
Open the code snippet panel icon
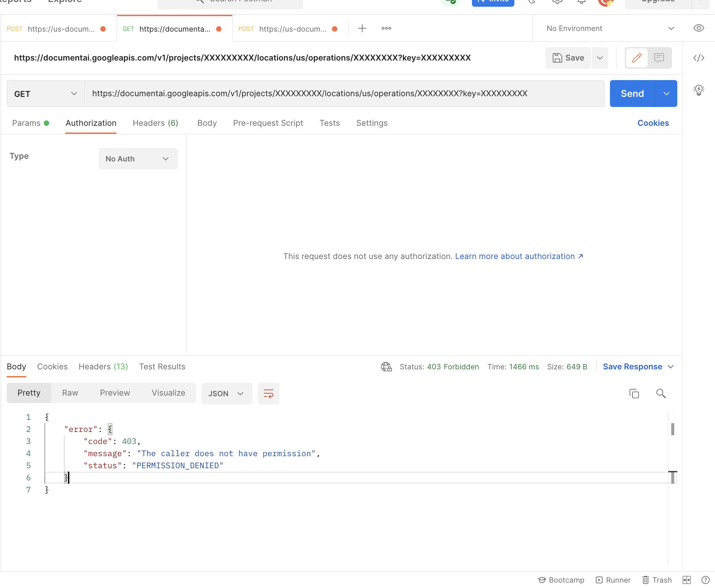point(699,58)
